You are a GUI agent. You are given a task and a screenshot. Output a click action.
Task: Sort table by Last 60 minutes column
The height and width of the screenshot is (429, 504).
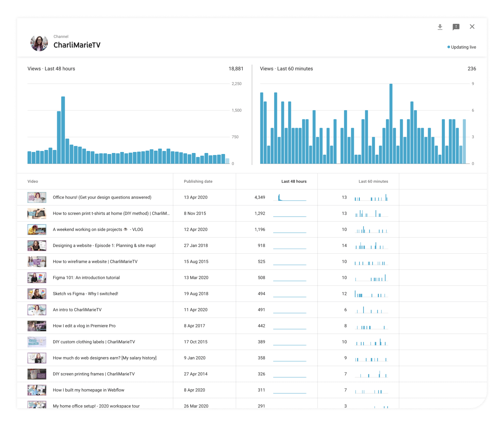coord(373,181)
